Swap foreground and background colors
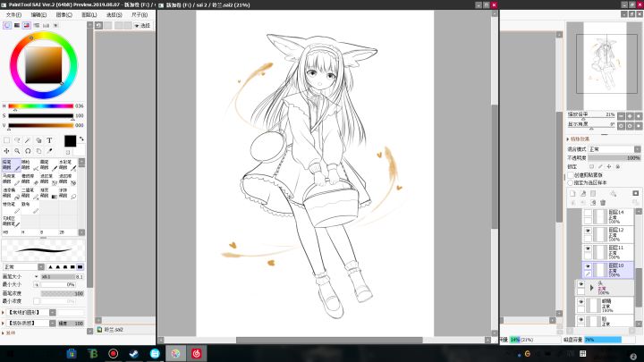644x362 pixels. click(x=81, y=139)
